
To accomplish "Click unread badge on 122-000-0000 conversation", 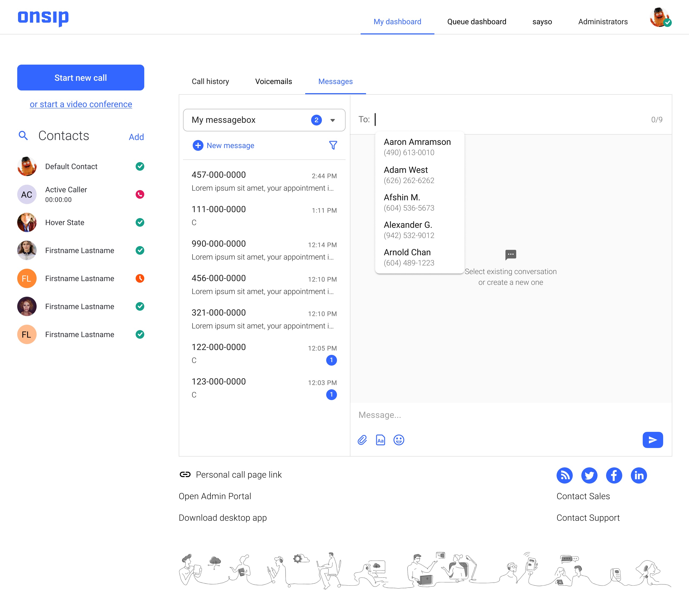I will 331,360.
